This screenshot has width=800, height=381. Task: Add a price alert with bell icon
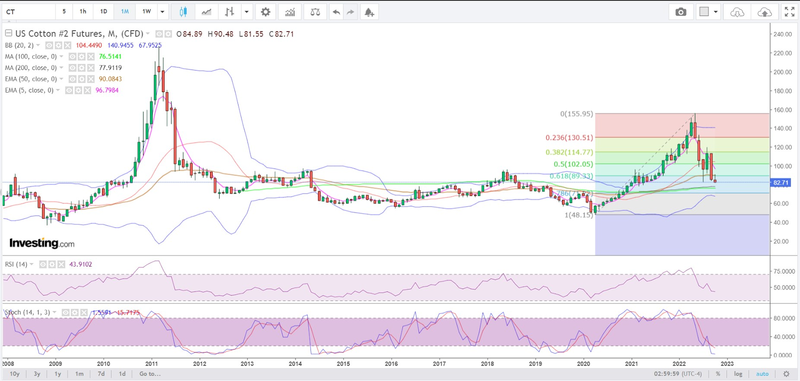pos(369,11)
